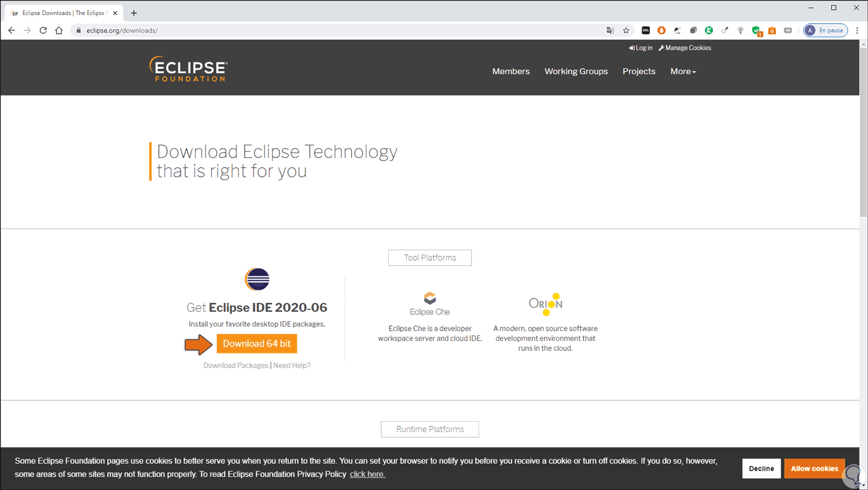This screenshot has height=490, width=868.
Task: Translate this page with the translate icon
Action: pos(610,30)
